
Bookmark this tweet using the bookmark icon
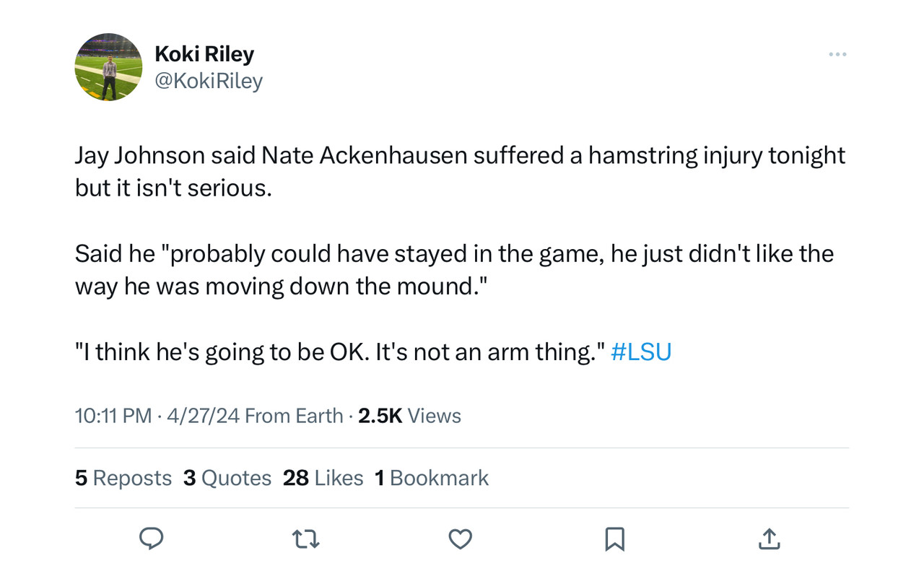click(x=614, y=538)
